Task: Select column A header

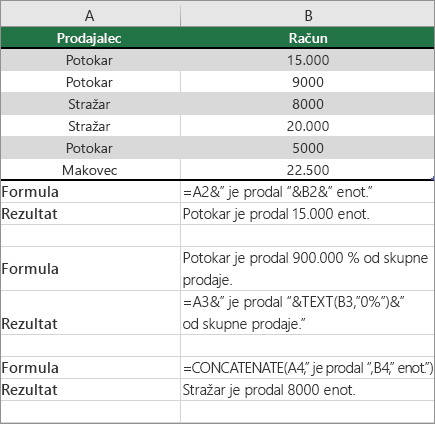Action: click(x=90, y=15)
